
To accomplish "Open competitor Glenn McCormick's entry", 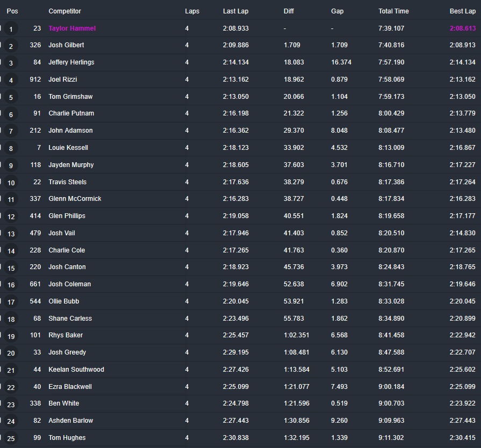I will pyautogui.click(x=75, y=199).
